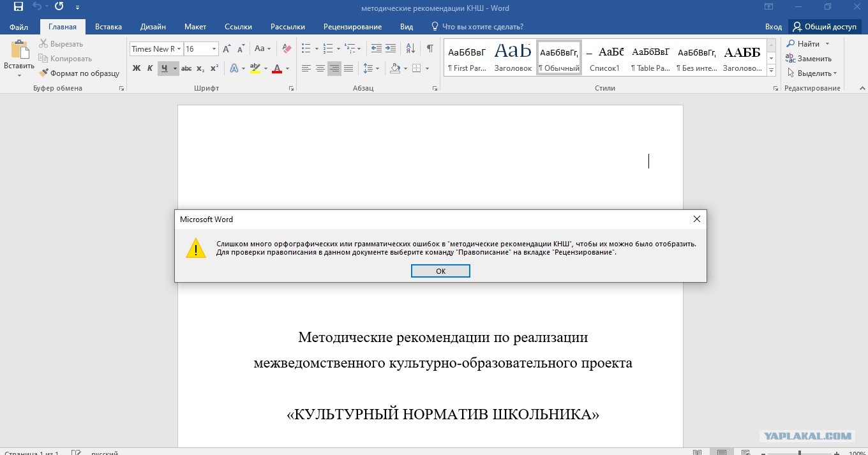This screenshot has height=455, width=868.
Task: Expand the Вставить paste options arrow
Action: click(x=19, y=75)
